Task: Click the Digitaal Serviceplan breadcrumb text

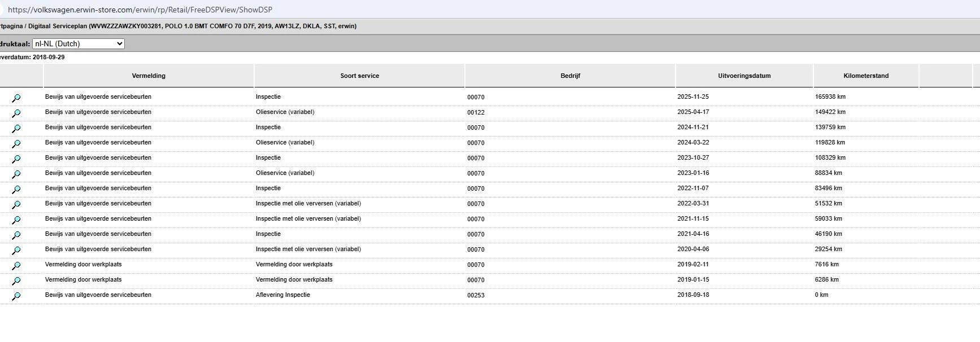Action: pyautogui.click(x=58, y=26)
